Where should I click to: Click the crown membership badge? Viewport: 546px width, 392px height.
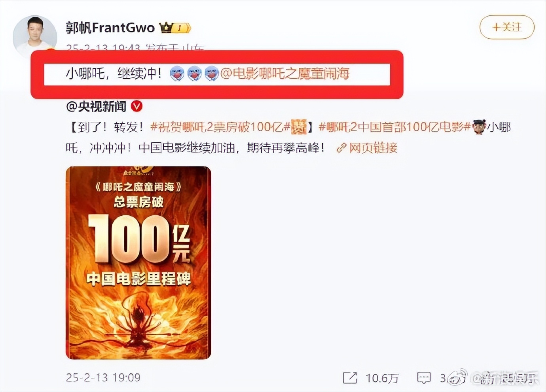175,28
